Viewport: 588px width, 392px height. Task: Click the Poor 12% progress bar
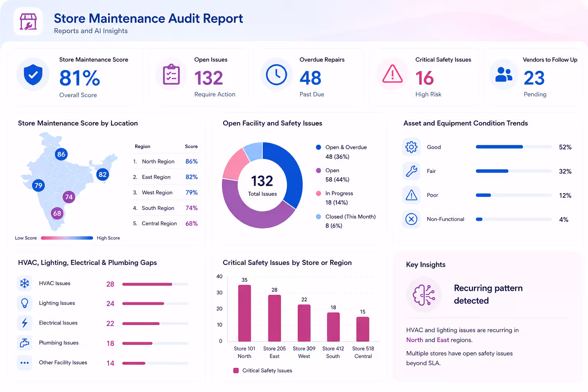[514, 195]
